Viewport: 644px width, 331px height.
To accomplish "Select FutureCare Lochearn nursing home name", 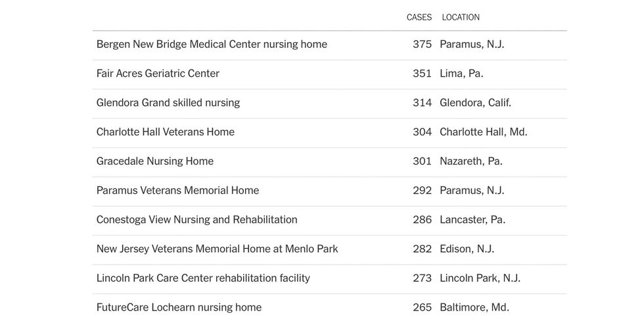I will coord(179,307).
